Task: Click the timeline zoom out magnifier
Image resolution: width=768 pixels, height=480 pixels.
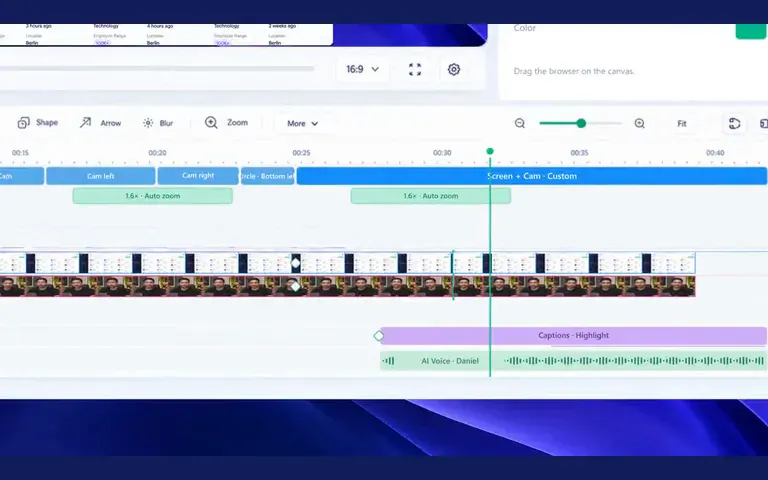Action: (x=520, y=123)
